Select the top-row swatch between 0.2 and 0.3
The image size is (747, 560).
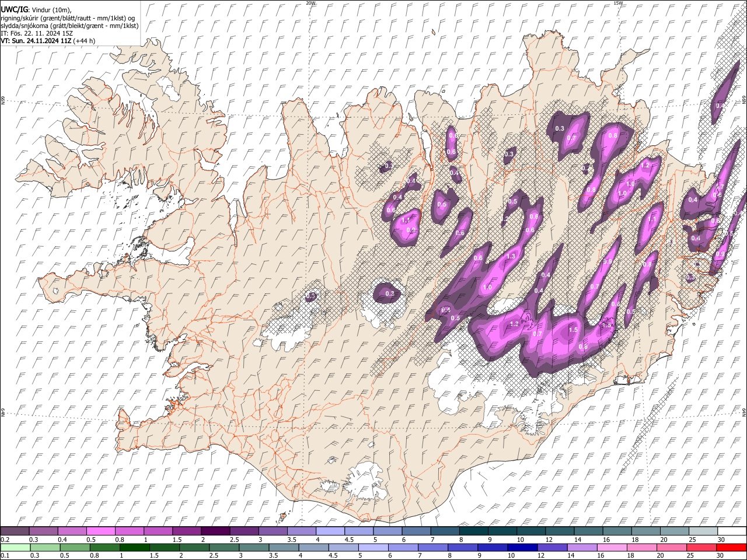[x=15, y=531]
